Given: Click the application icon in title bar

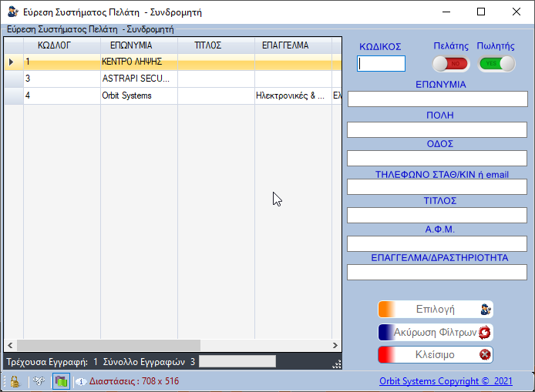Looking at the screenshot, I should pyautogui.click(x=12, y=12).
